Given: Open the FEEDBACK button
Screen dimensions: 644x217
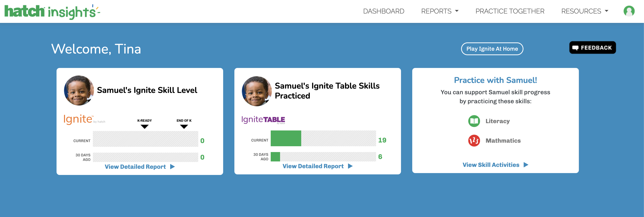Looking at the screenshot, I should point(593,48).
